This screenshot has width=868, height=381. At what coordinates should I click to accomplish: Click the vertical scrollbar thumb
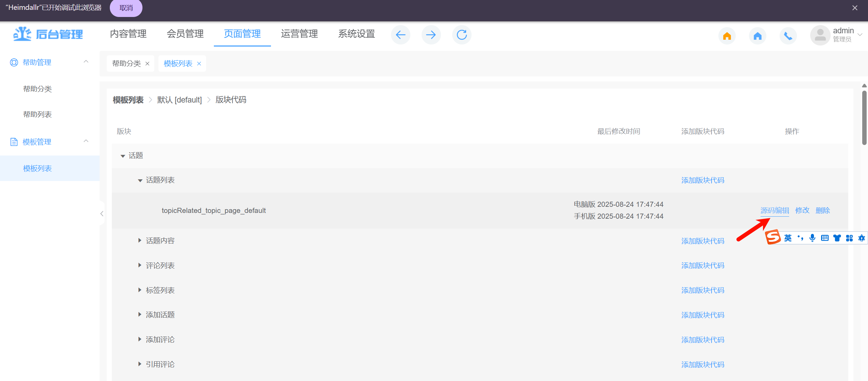click(864, 117)
